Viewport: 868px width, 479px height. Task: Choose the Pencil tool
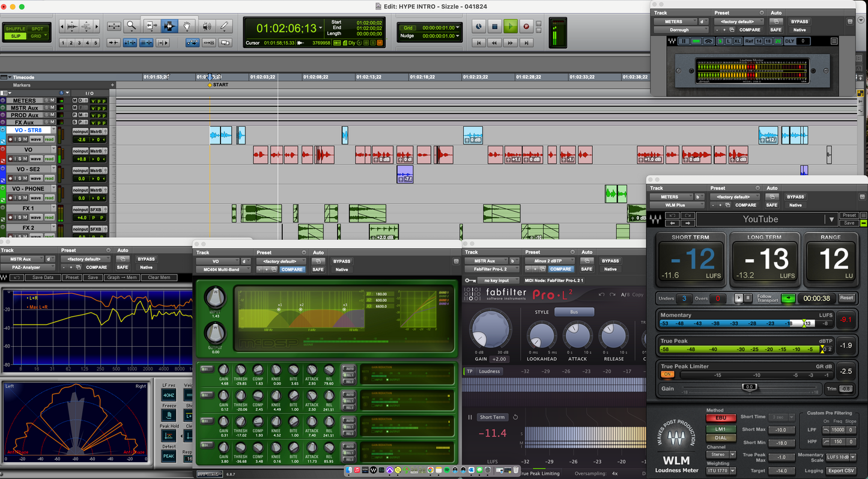(x=224, y=26)
